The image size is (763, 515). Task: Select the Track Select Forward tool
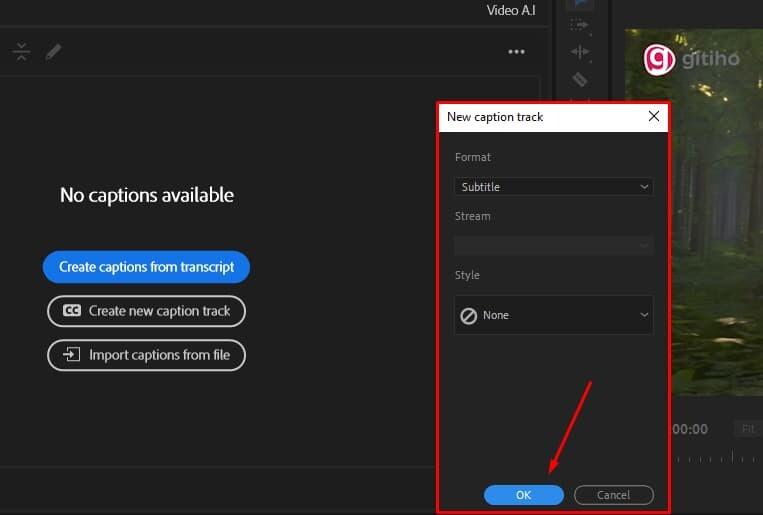click(579, 25)
